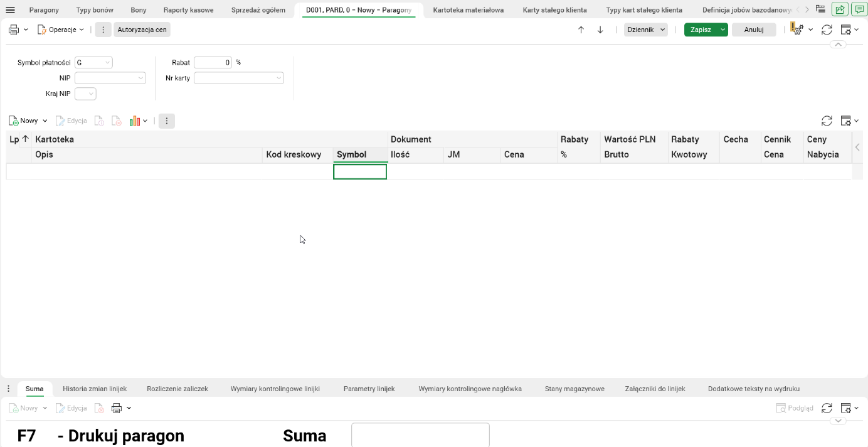Viewport: 868px width, 447px height.
Task: Open lines toolbar three-dots menu
Action: pyautogui.click(x=167, y=121)
